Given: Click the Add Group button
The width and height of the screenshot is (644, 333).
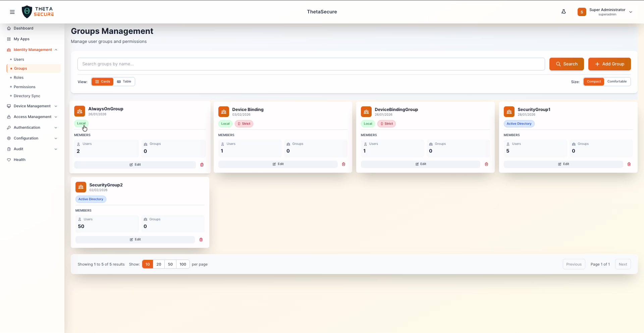Looking at the screenshot, I should 609,64.
